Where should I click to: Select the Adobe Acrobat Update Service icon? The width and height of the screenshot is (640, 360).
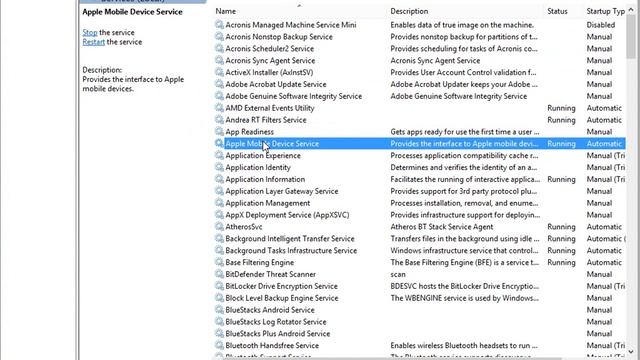[219, 84]
